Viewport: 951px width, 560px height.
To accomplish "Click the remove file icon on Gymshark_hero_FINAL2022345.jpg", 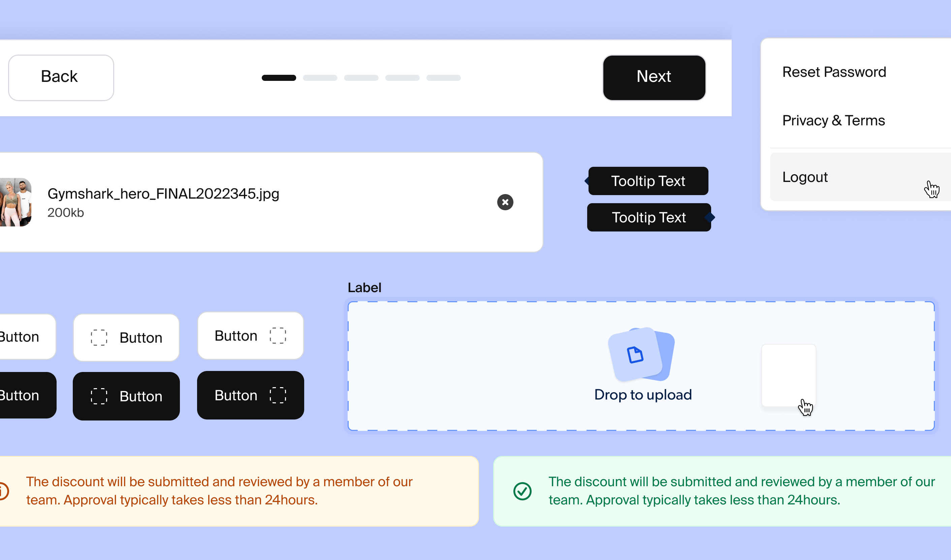I will click(505, 202).
